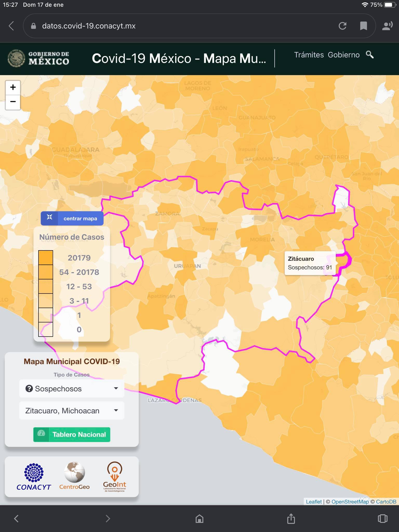Image resolution: width=399 pixels, height=532 pixels.
Task: Click the SALAMANCA label on the map
Action: [x=262, y=159]
